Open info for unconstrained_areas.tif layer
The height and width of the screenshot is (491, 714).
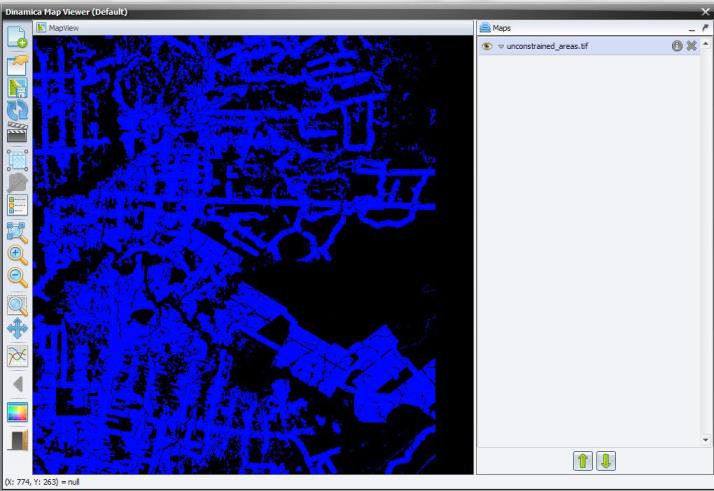click(x=677, y=46)
